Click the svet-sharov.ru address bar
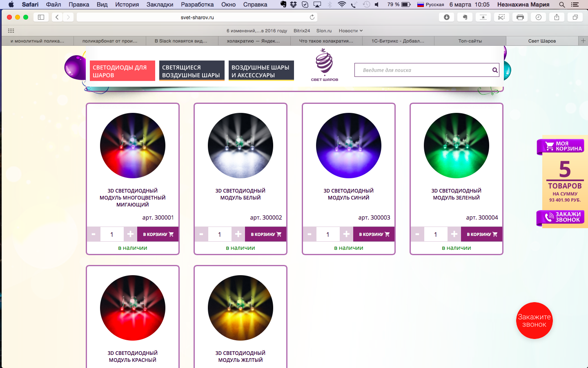 [x=197, y=17]
